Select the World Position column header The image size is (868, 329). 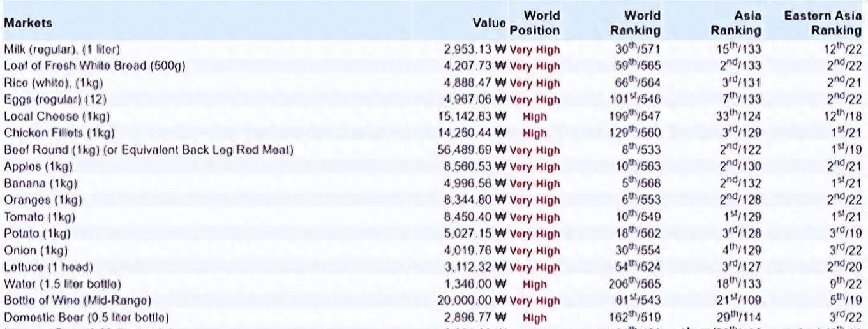[535, 23]
